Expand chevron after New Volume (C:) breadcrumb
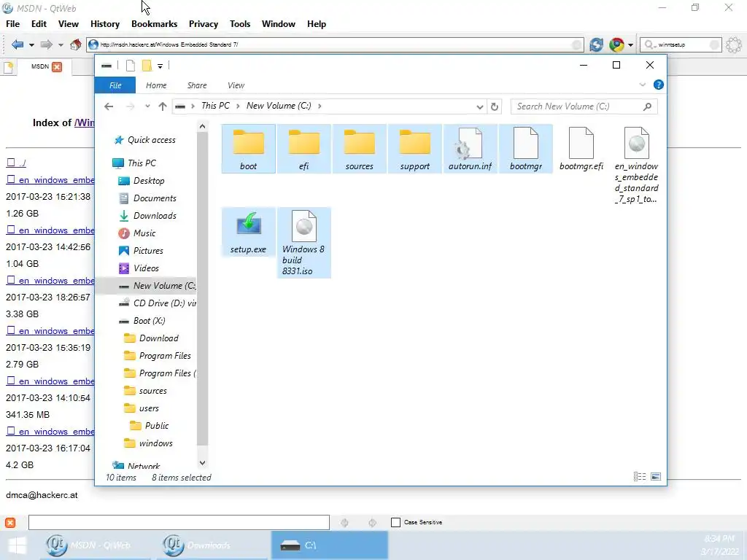The image size is (747, 560). (320, 106)
